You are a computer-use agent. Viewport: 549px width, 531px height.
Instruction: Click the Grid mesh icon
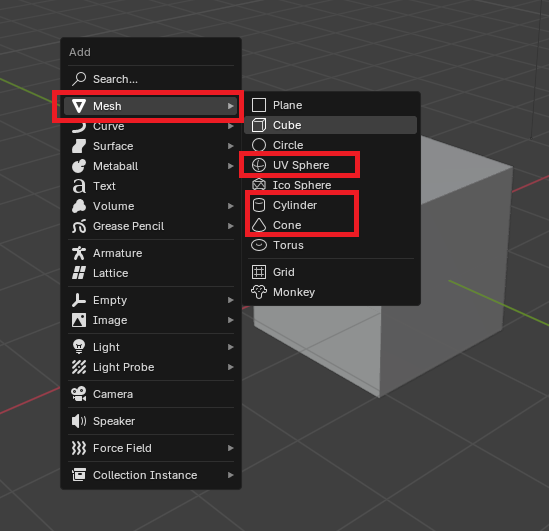coord(259,272)
